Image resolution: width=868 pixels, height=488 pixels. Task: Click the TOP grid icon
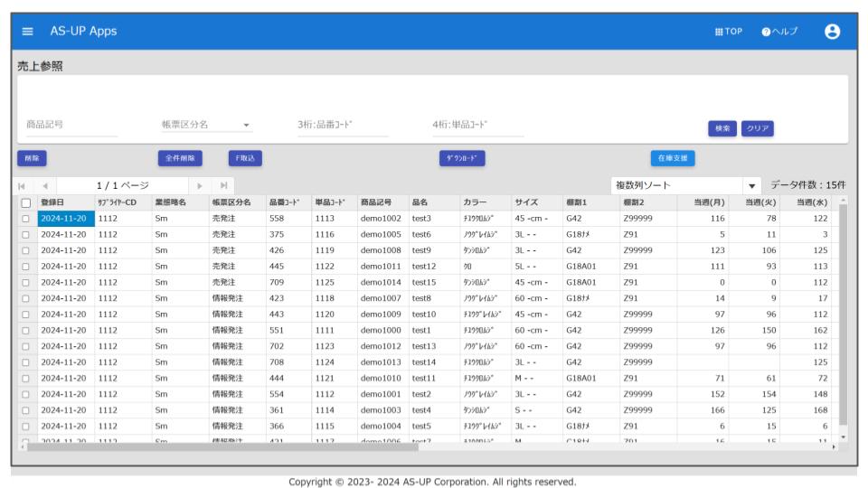[720, 32]
